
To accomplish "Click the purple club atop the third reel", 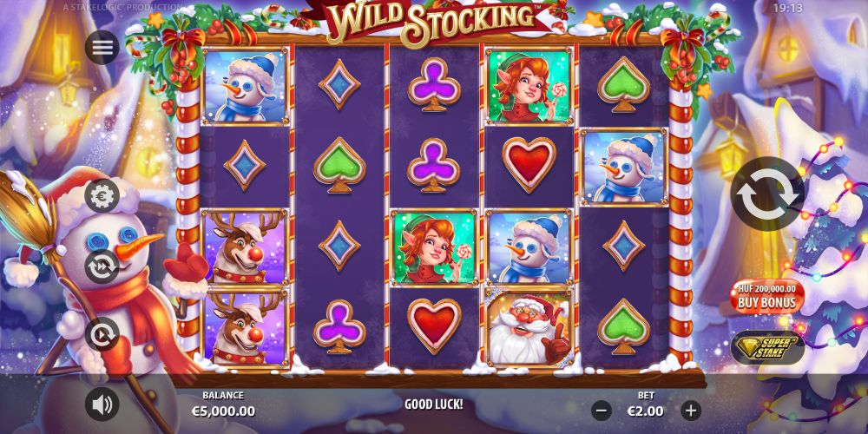I will [x=434, y=86].
